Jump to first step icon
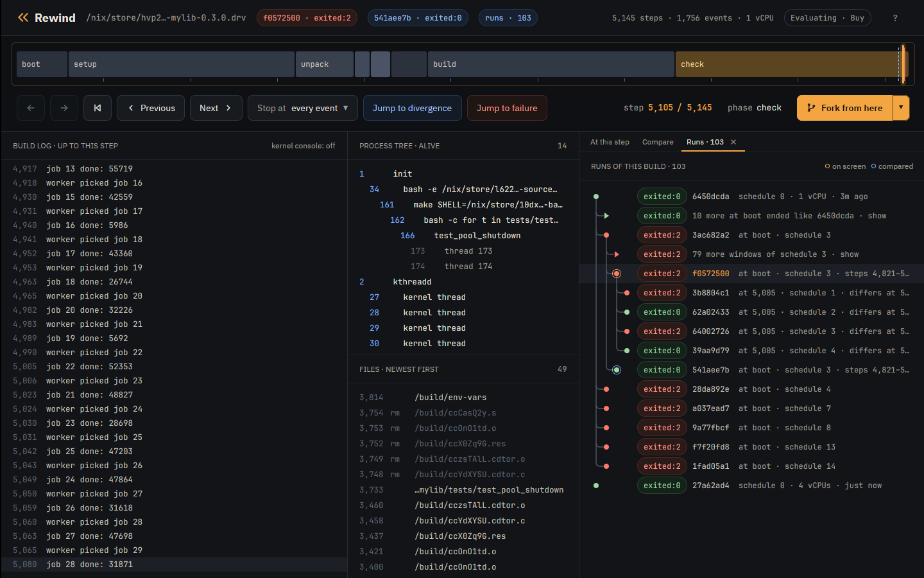Image resolution: width=924 pixels, height=578 pixels. (x=98, y=108)
